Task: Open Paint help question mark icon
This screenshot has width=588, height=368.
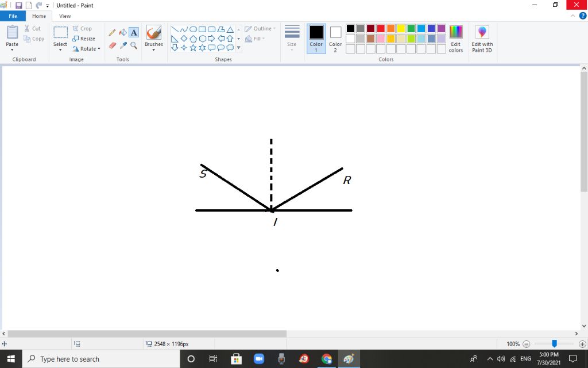Action: [583, 16]
